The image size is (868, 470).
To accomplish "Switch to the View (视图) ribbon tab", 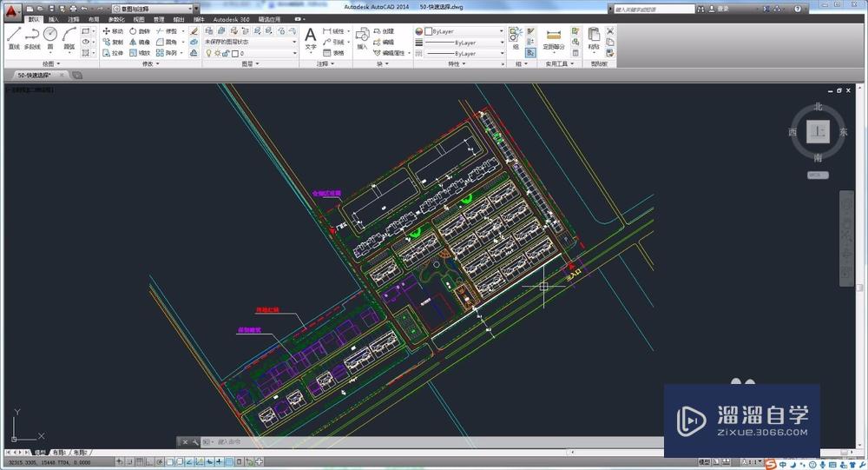I will tap(138, 19).
